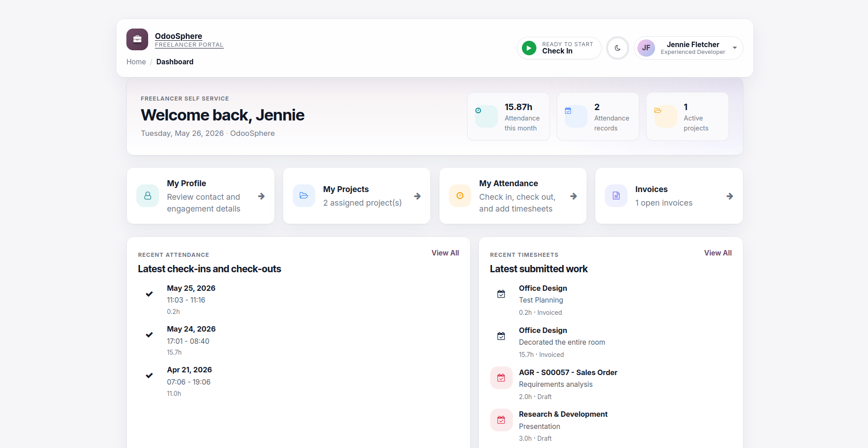868x448 pixels.
Task: Click AGR - S00057 - Sales Order title
Action: (x=568, y=373)
